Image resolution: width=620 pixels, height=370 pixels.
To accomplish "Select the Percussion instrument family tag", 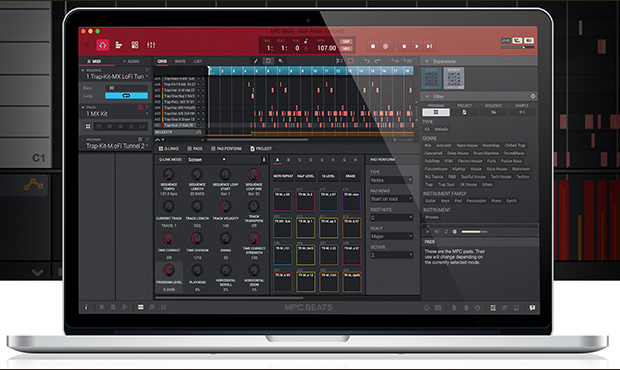I will click(476, 201).
